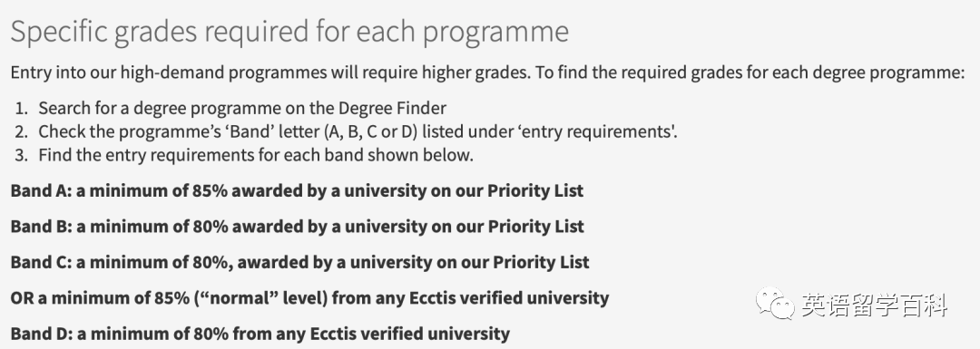Open the Degree Finder text in step one

point(393,108)
